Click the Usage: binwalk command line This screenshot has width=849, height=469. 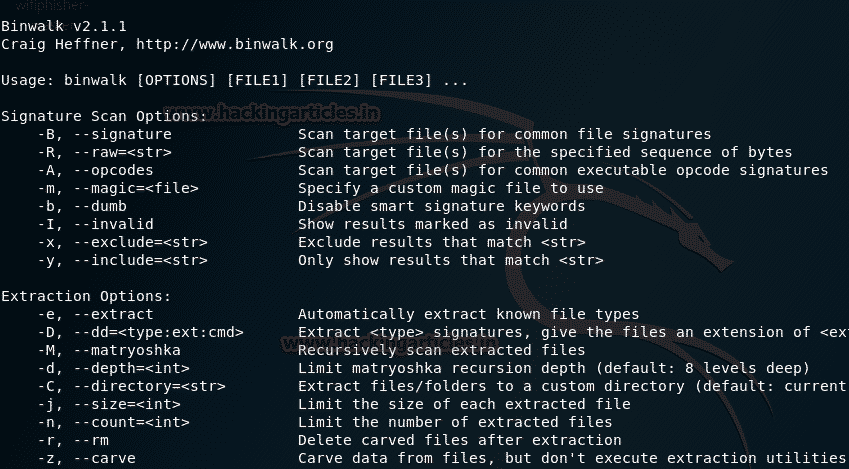(234, 80)
